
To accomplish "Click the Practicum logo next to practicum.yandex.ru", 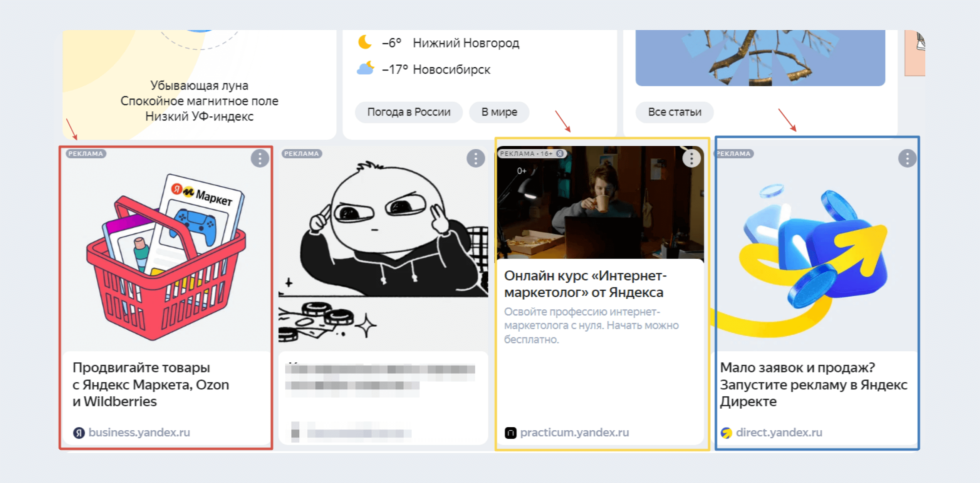I will click(x=511, y=432).
